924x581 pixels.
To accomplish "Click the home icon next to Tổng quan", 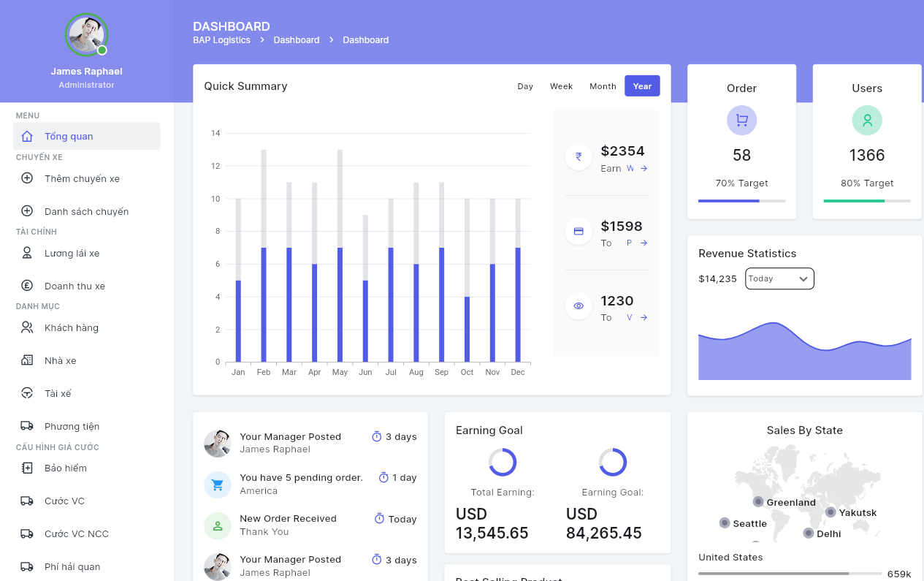I will [27, 137].
